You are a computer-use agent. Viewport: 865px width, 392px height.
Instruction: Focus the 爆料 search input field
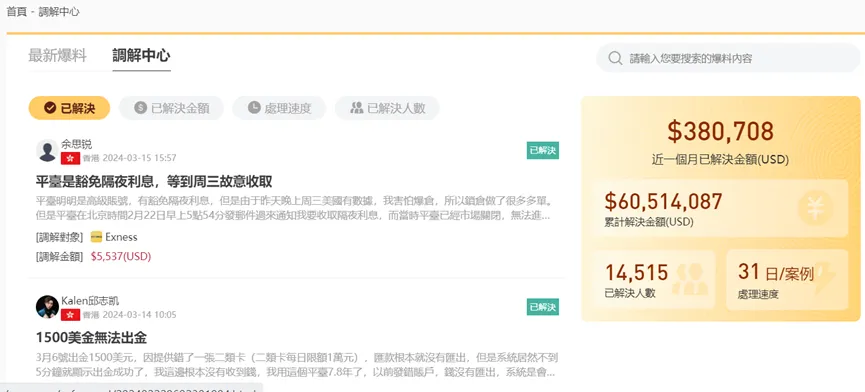(728, 58)
